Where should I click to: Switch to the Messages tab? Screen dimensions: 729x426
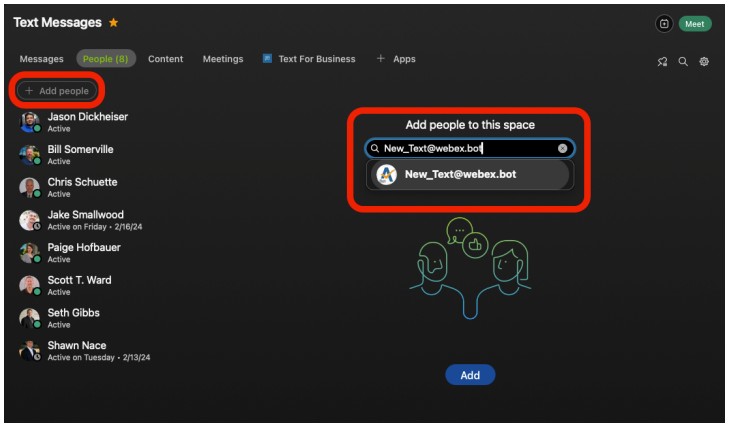pyautogui.click(x=41, y=59)
